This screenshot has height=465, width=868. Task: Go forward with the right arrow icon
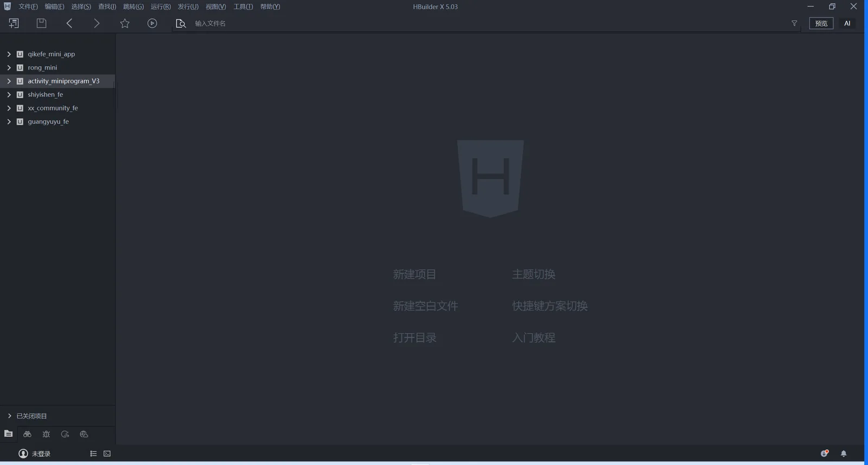click(97, 23)
